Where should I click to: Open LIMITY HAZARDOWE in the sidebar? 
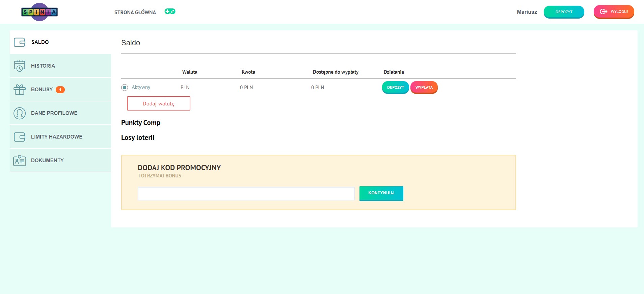pos(60,137)
